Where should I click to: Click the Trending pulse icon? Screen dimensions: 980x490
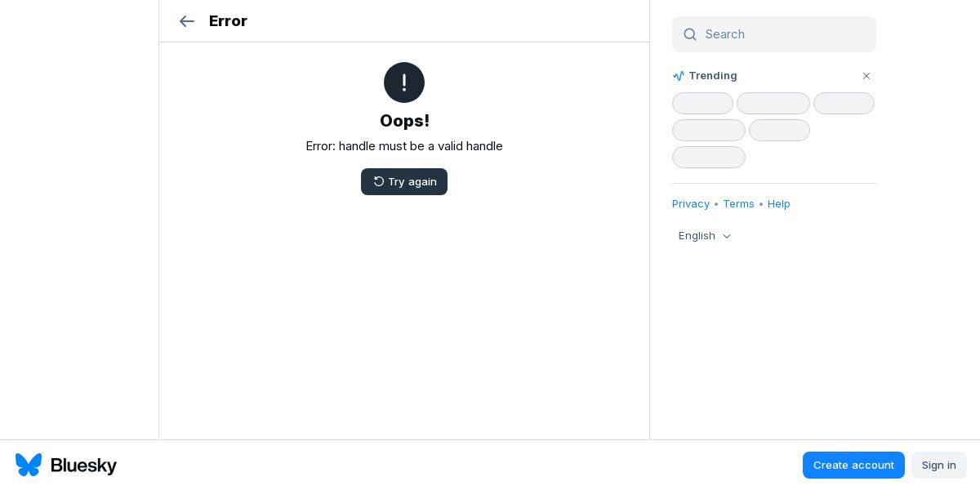pyautogui.click(x=679, y=76)
